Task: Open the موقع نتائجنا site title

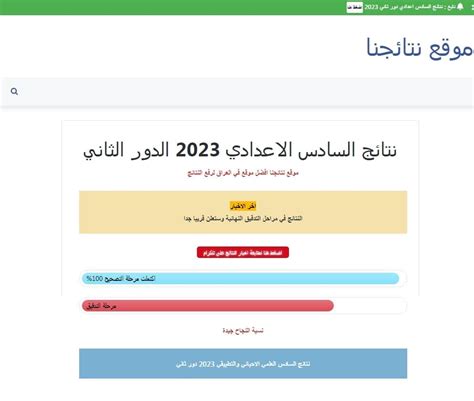Action: tap(420, 48)
